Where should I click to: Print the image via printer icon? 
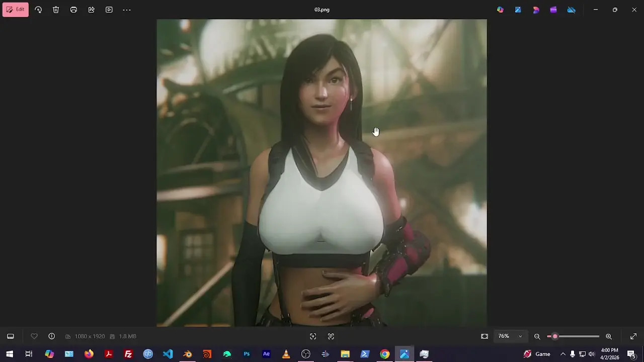[73, 10]
